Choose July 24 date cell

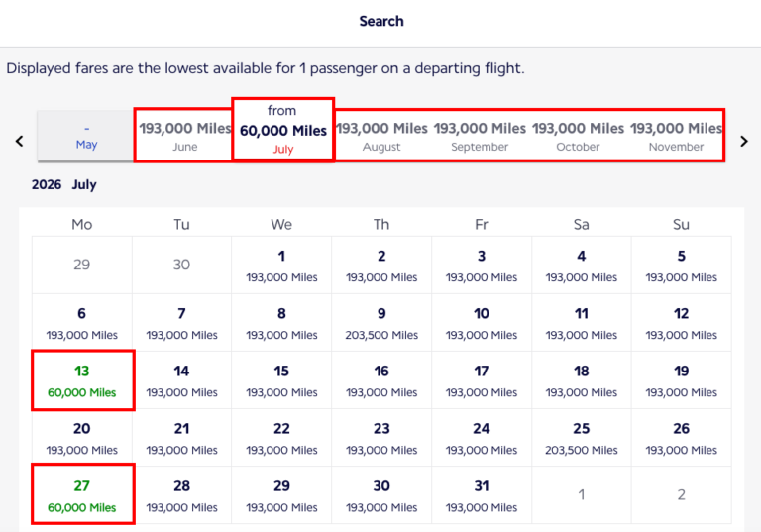[x=482, y=438]
